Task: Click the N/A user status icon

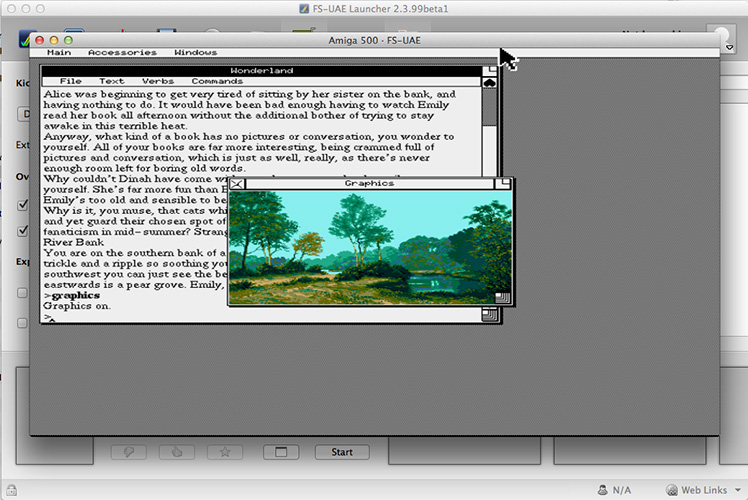Action: tap(602, 490)
